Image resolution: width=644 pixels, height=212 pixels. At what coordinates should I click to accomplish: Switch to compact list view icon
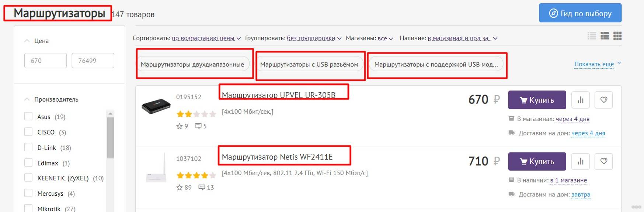[x=592, y=36]
